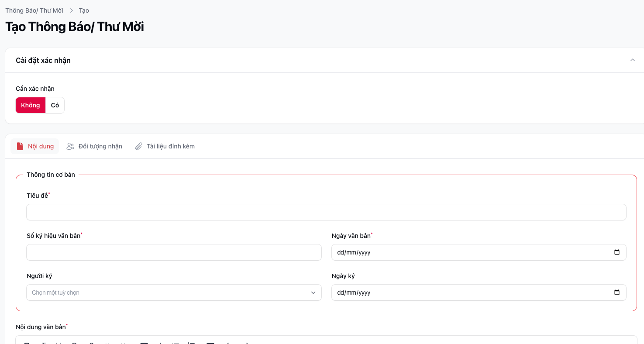Collapse the Cài đặt xác nhận section chevron
Image resolution: width=644 pixels, height=344 pixels.
(632, 60)
